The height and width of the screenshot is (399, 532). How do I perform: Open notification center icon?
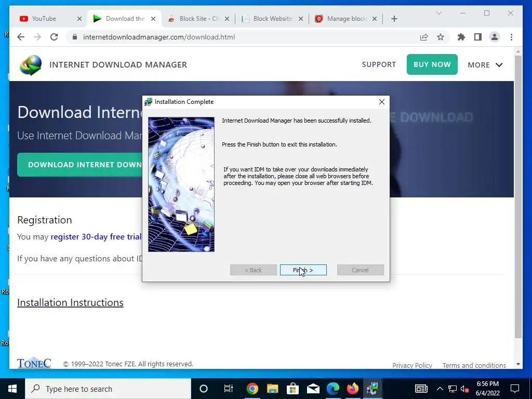tap(515, 389)
